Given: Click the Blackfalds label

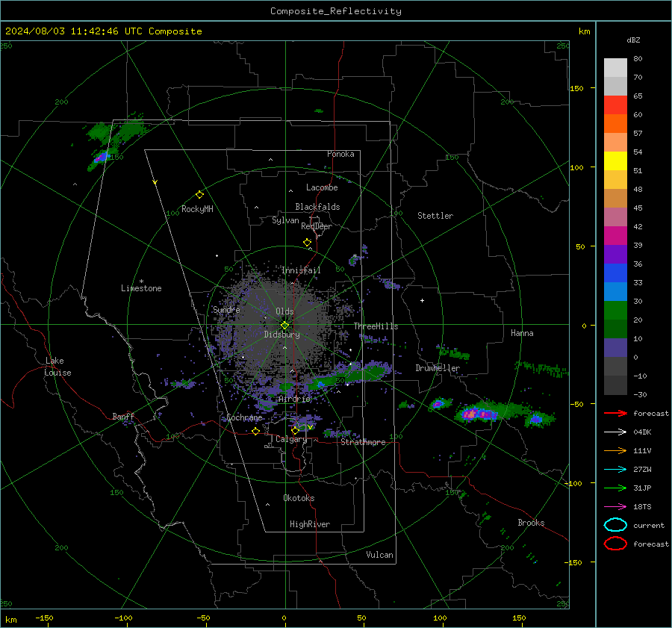Looking at the screenshot, I should click(x=317, y=207).
